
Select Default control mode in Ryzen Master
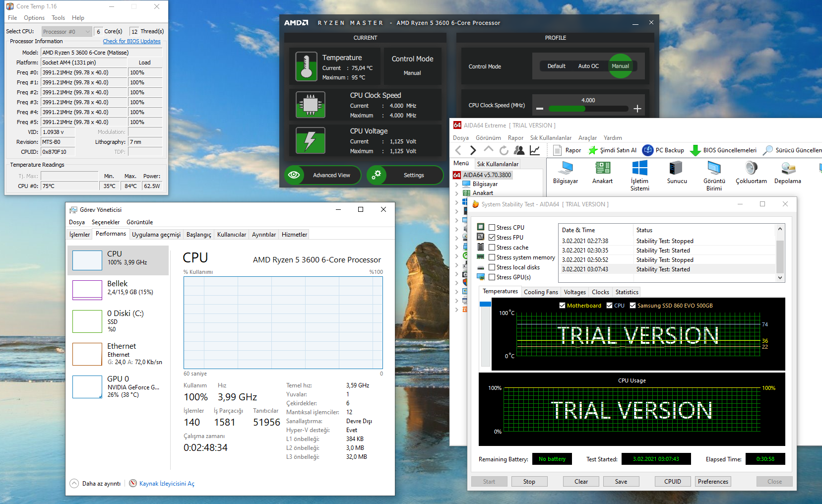tap(556, 66)
